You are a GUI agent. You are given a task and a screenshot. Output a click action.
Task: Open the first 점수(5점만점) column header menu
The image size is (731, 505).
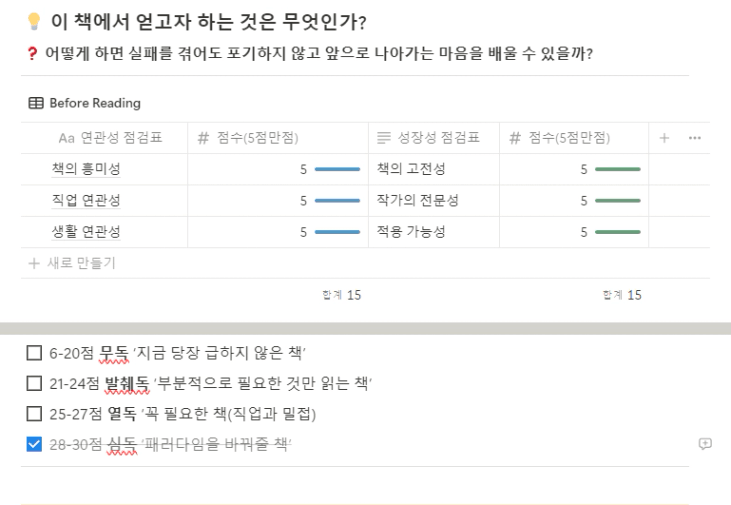point(278,138)
